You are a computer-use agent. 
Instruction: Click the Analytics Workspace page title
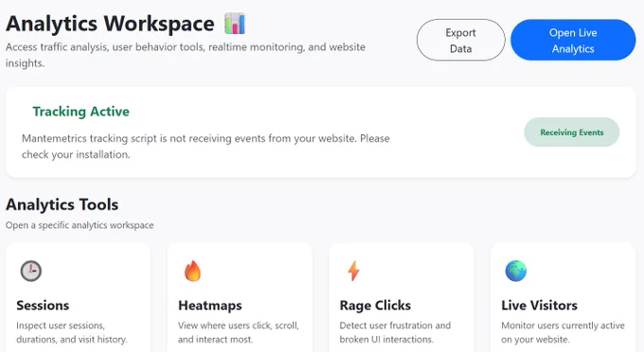pos(110,24)
